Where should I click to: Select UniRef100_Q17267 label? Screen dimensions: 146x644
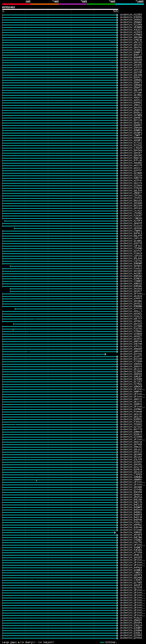131,382
